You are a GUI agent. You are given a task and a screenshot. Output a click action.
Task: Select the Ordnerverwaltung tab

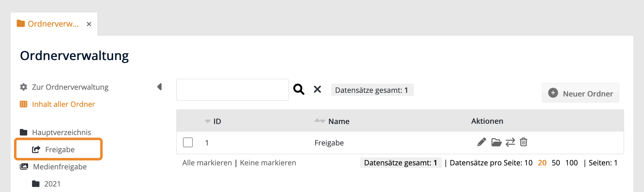[x=53, y=24]
